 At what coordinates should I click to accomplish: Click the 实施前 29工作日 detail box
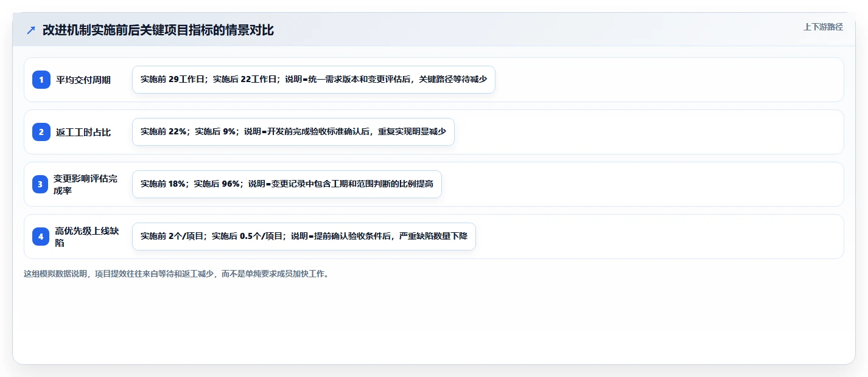point(313,80)
